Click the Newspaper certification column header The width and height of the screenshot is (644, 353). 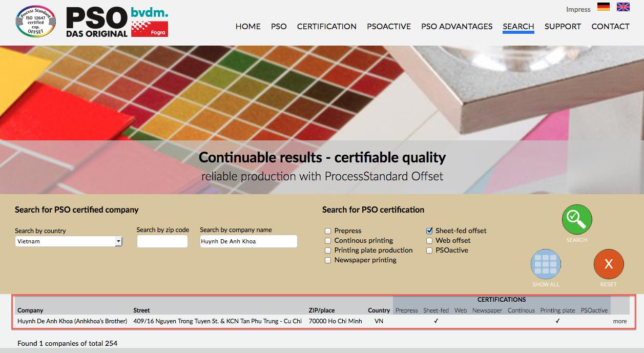click(x=487, y=310)
